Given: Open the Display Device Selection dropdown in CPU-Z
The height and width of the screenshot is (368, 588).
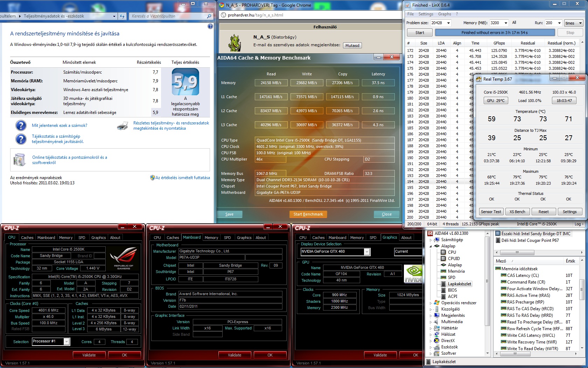Looking at the screenshot, I should click(x=367, y=252).
